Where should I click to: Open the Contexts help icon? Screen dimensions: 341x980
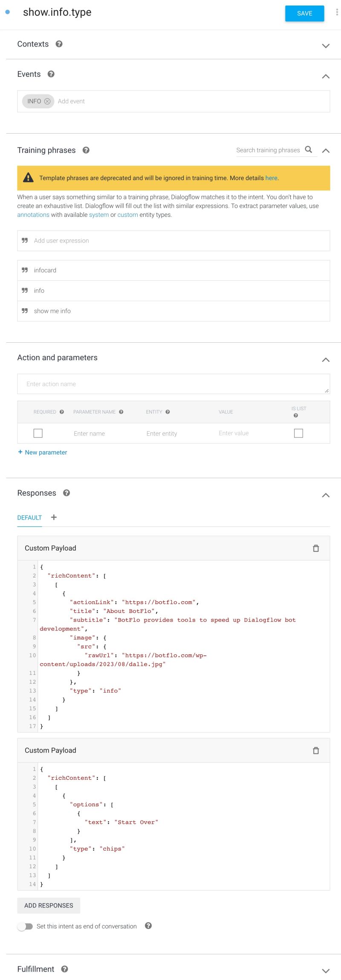point(59,44)
